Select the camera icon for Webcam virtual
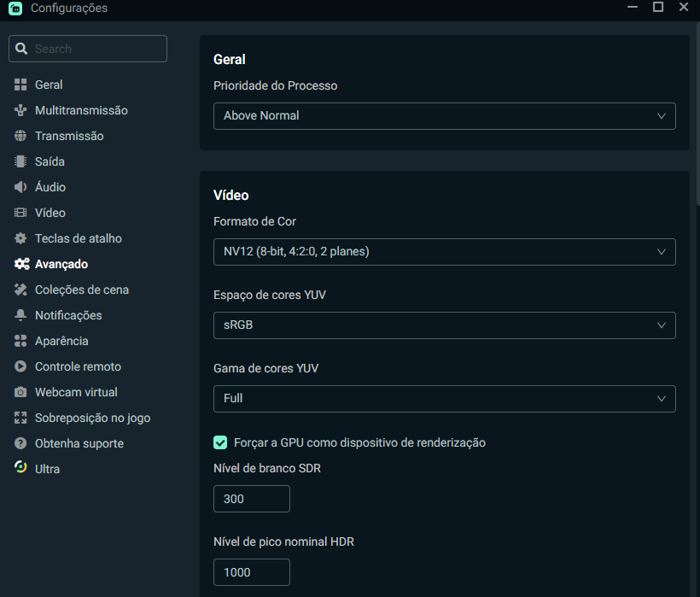 click(20, 392)
